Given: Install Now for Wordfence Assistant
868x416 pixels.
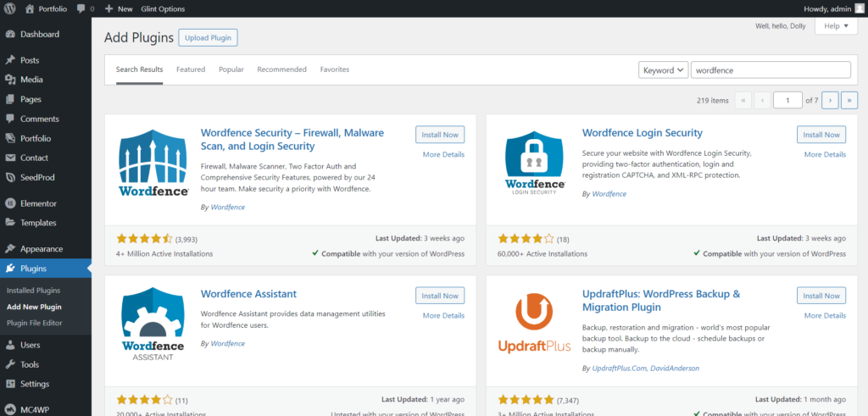Looking at the screenshot, I should (440, 296).
